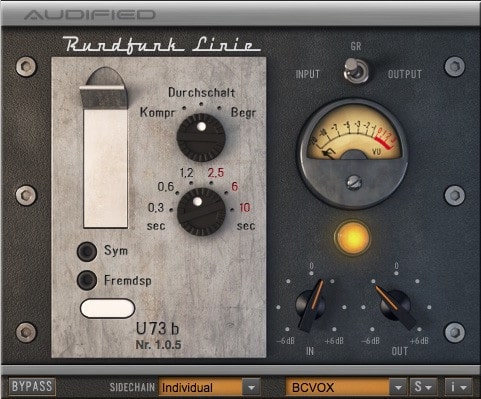The width and height of the screenshot is (481, 399).
Task: Click the glowing orange indicator lamp
Action: [x=352, y=238]
